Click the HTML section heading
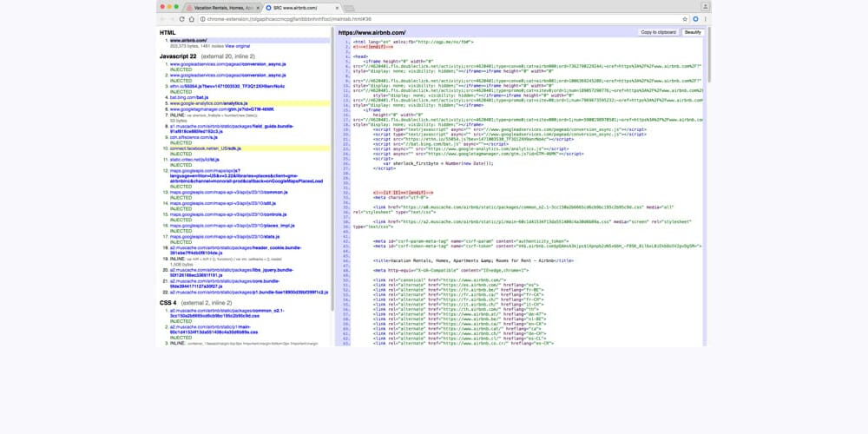This screenshot has height=434, width=868. coord(168,33)
